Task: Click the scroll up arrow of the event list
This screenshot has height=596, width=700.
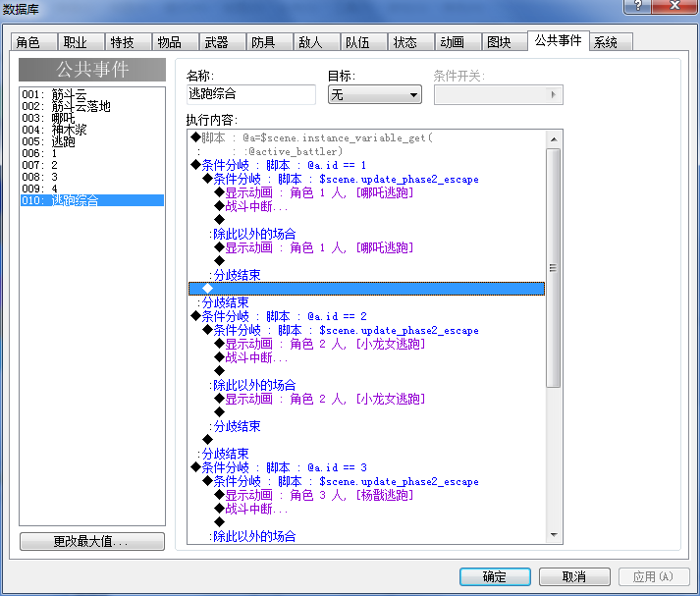Action: click(x=554, y=139)
